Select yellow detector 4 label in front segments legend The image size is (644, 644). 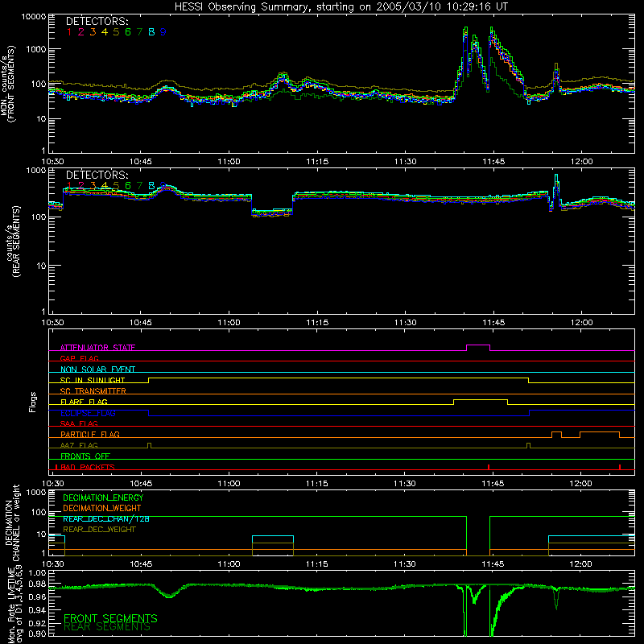pyautogui.click(x=105, y=32)
